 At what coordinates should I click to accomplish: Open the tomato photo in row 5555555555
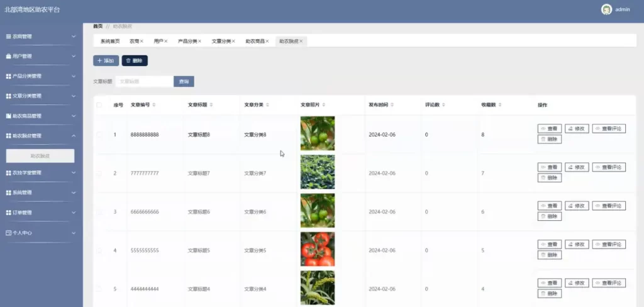coord(318,249)
